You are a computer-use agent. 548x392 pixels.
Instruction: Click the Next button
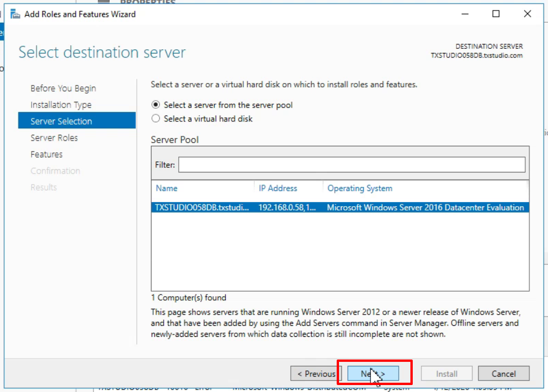[x=373, y=374]
